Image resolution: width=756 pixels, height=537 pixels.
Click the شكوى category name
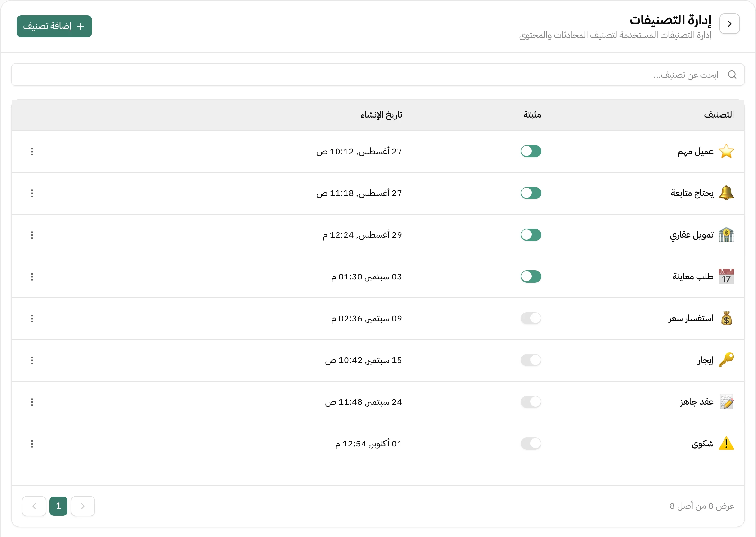pos(702,444)
